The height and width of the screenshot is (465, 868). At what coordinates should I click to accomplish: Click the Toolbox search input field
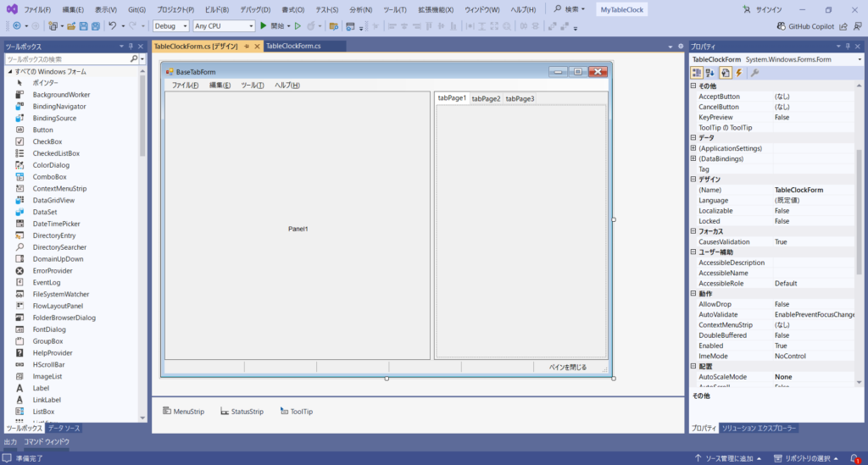[68, 59]
